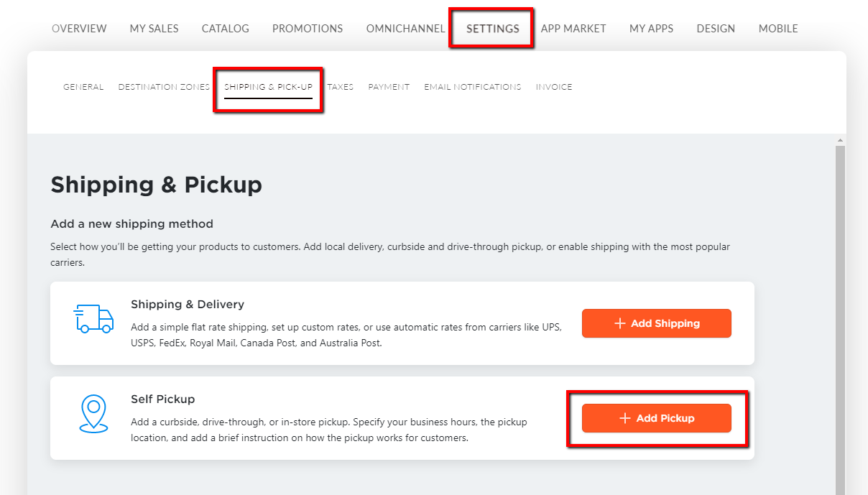Go to My Apps
Screen dimensions: 868x495
(x=651, y=29)
